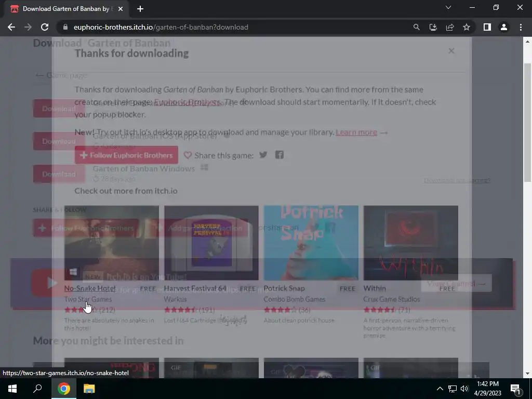Viewport: 532px width, 399px height.
Task: Visit Two Star Games creator page
Action: [88, 299]
